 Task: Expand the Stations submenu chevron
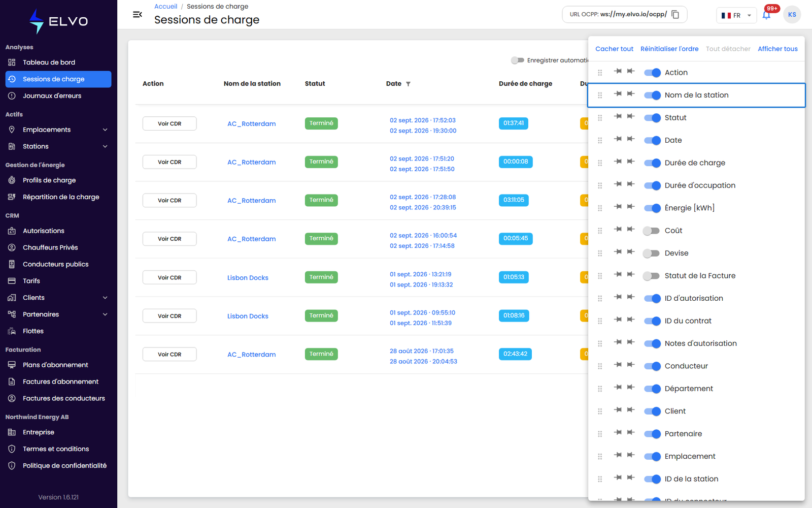105,147
